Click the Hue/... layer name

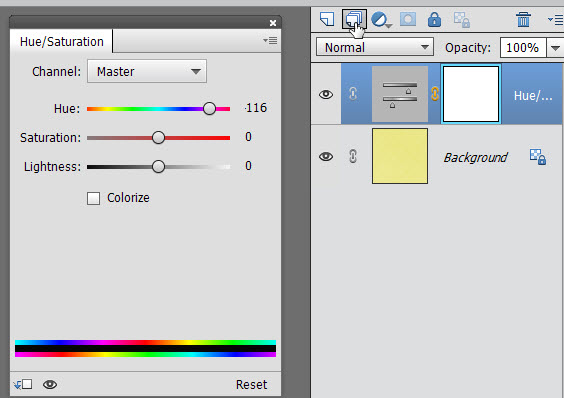[x=533, y=96]
